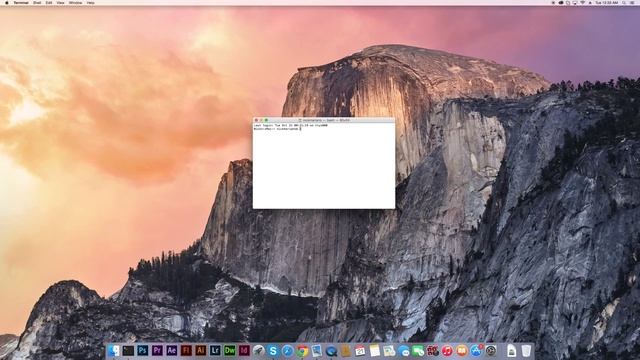Viewport: 640px width, 360px height.
Task: Open the Apple menu
Action: point(7,2)
